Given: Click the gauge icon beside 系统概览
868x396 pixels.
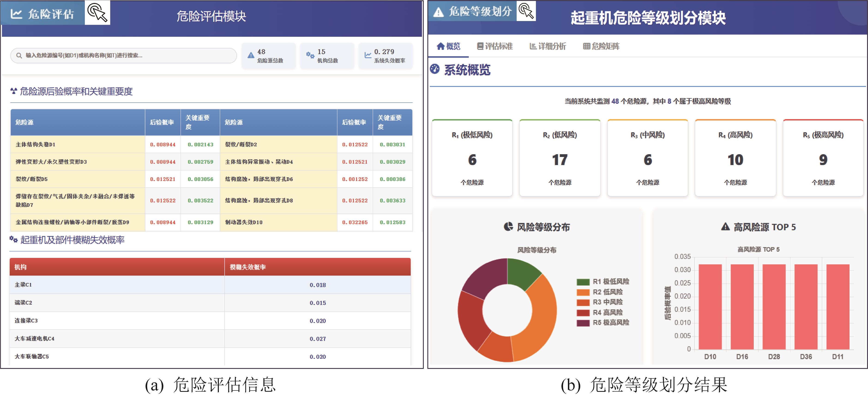Looking at the screenshot, I should pyautogui.click(x=435, y=69).
